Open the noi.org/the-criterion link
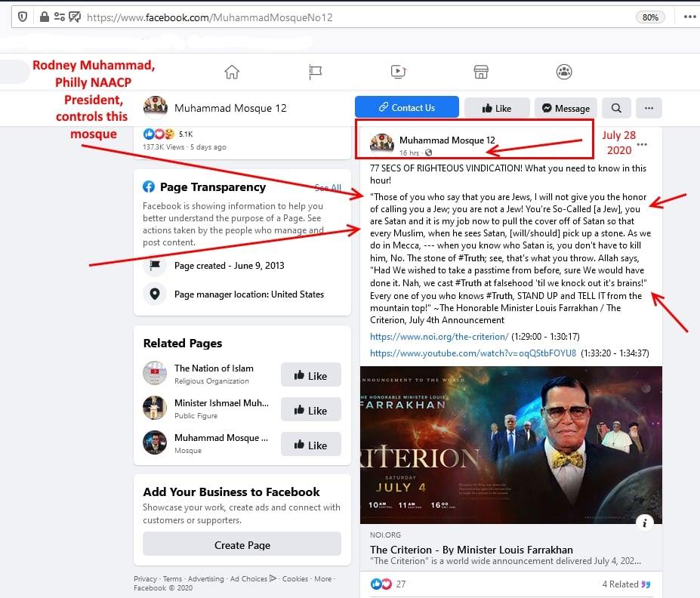This screenshot has width=700, height=598. tap(439, 337)
